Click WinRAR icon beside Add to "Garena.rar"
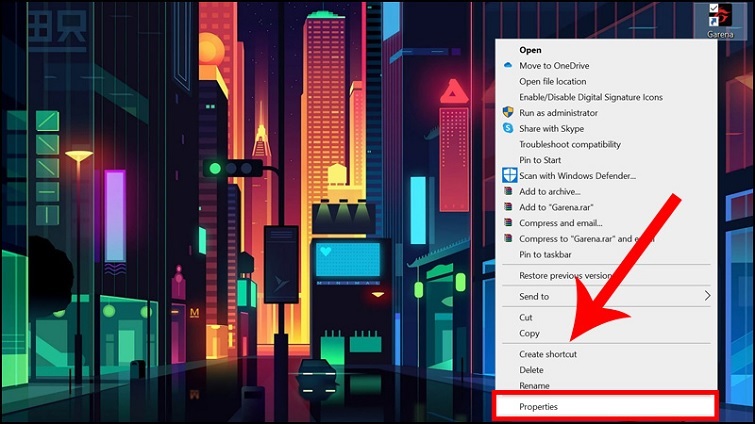The image size is (755, 424). click(508, 207)
